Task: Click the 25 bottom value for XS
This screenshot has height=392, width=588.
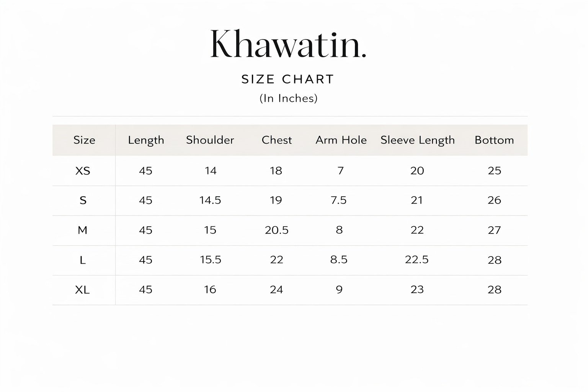Action: 494,171
